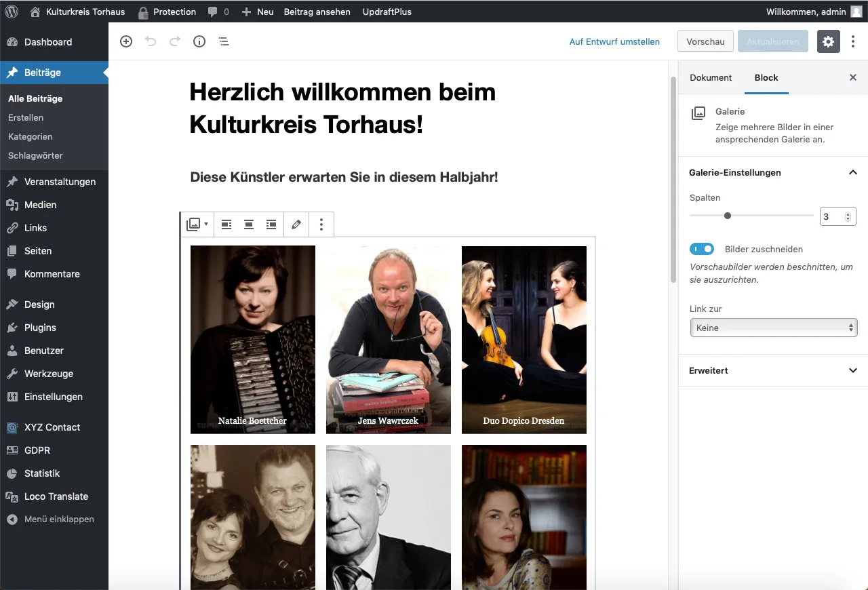
Task: Collapse the Galerie-Einstellungen panel
Action: pos(773,172)
